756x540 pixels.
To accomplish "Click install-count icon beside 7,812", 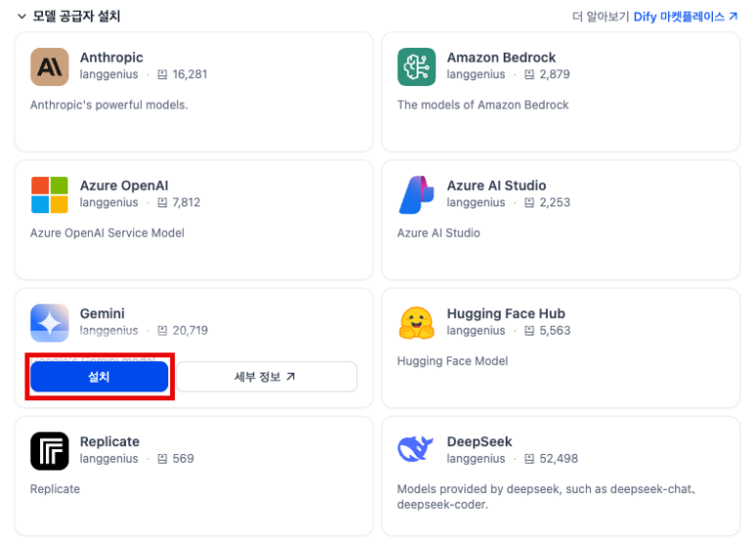I will coord(162,202).
